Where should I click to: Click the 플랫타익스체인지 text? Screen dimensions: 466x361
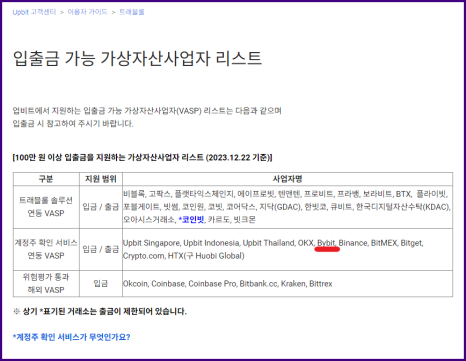coord(204,194)
